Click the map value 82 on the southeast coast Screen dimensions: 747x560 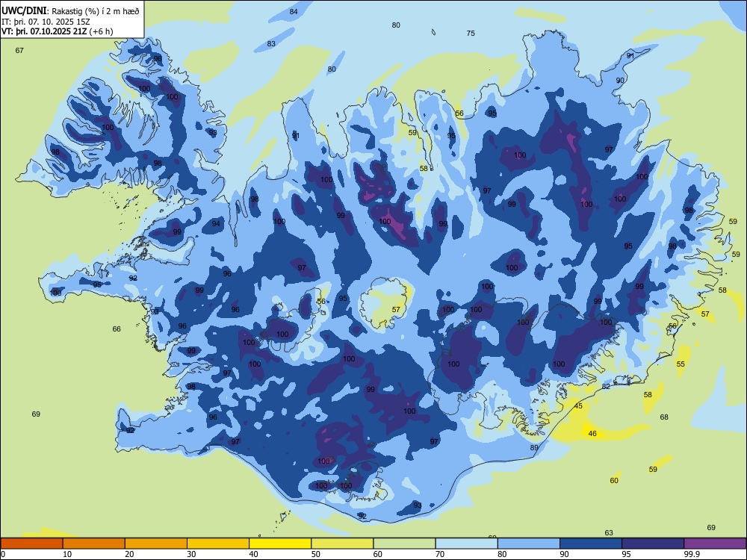point(606,387)
